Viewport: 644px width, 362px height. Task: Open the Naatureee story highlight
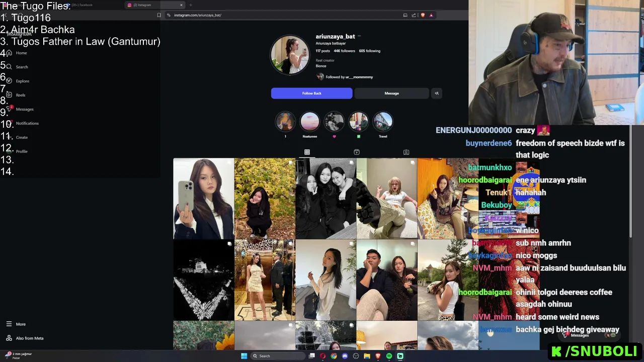(x=309, y=122)
